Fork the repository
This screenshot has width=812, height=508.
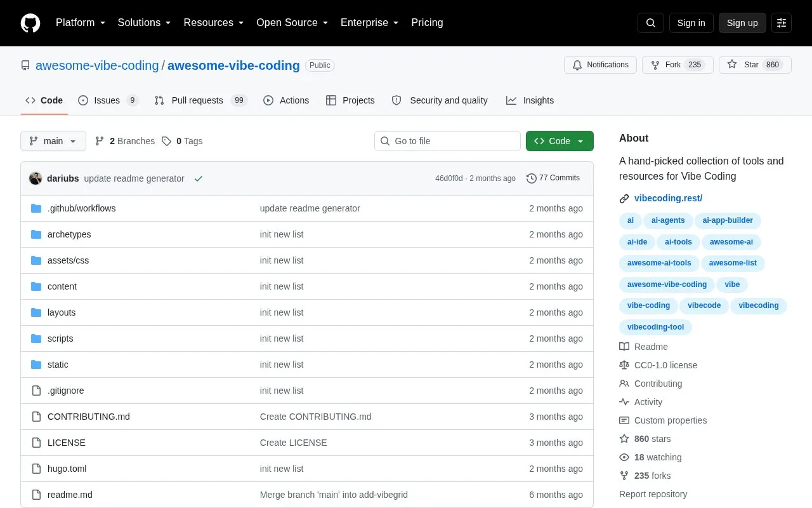pyautogui.click(x=678, y=65)
